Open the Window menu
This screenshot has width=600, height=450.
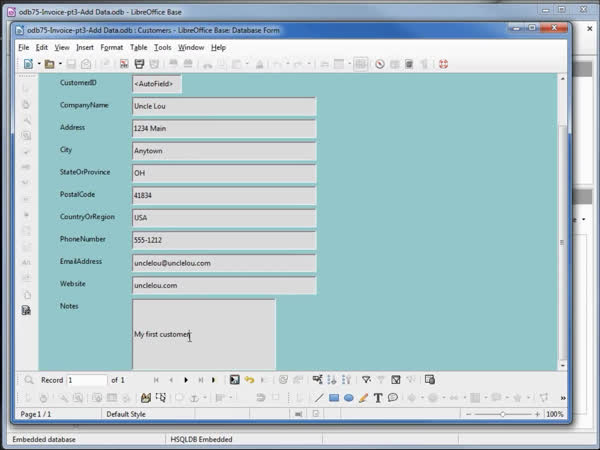click(191, 47)
